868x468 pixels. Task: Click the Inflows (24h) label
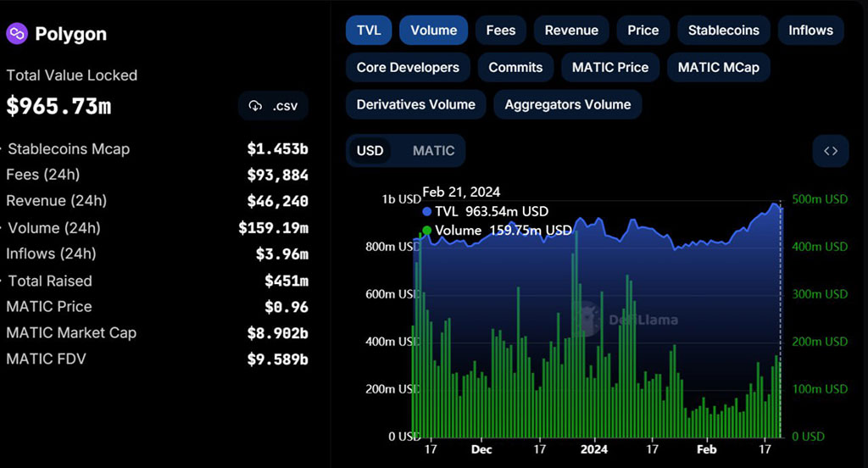[x=51, y=253]
